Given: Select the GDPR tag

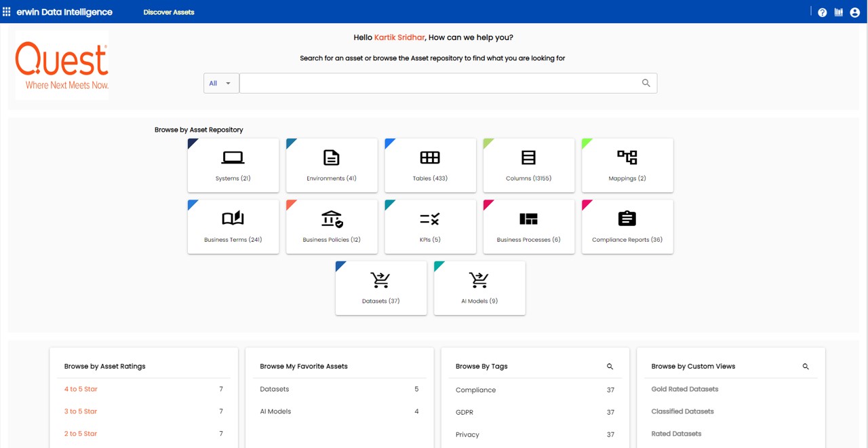Looking at the screenshot, I should pos(465,412).
